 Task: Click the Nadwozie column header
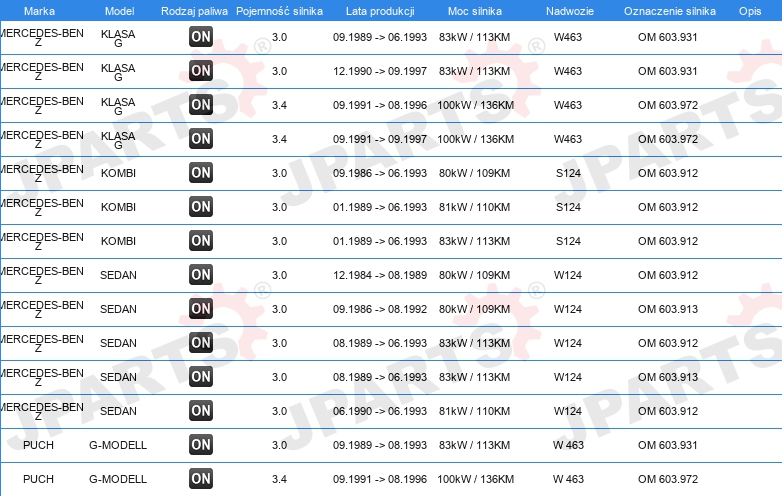(570, 11)
